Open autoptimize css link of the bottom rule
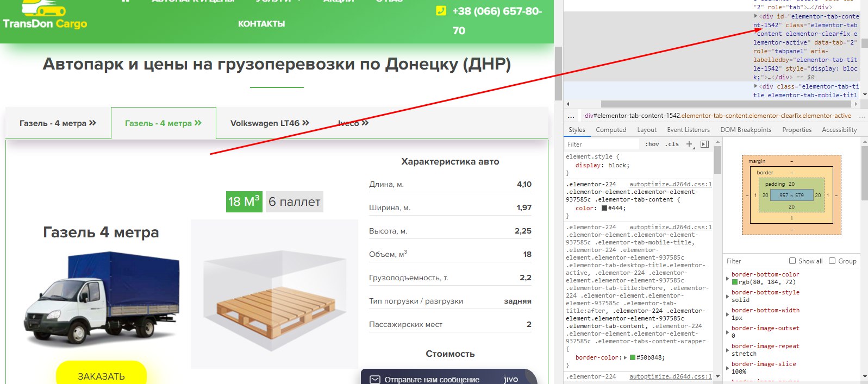The image size is (868, 384). (x=671, y=376)
